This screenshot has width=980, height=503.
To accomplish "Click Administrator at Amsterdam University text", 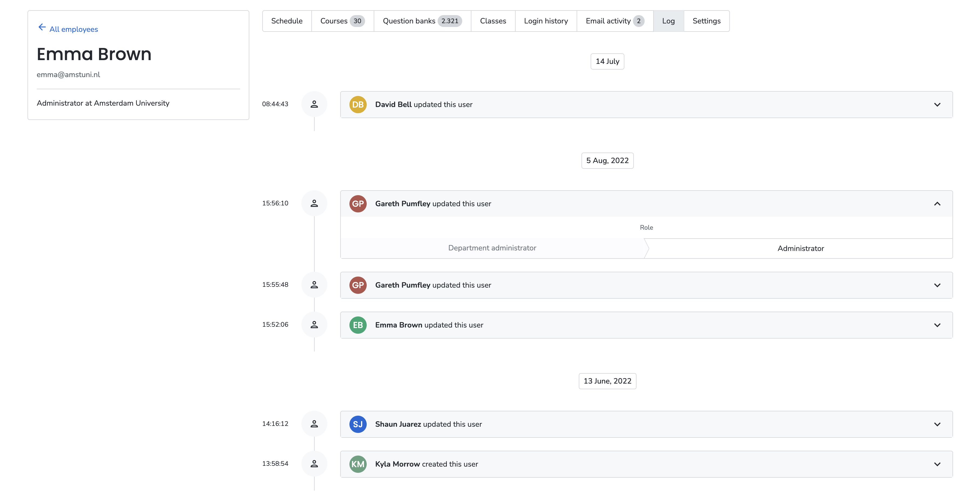I will click(103, 103).
